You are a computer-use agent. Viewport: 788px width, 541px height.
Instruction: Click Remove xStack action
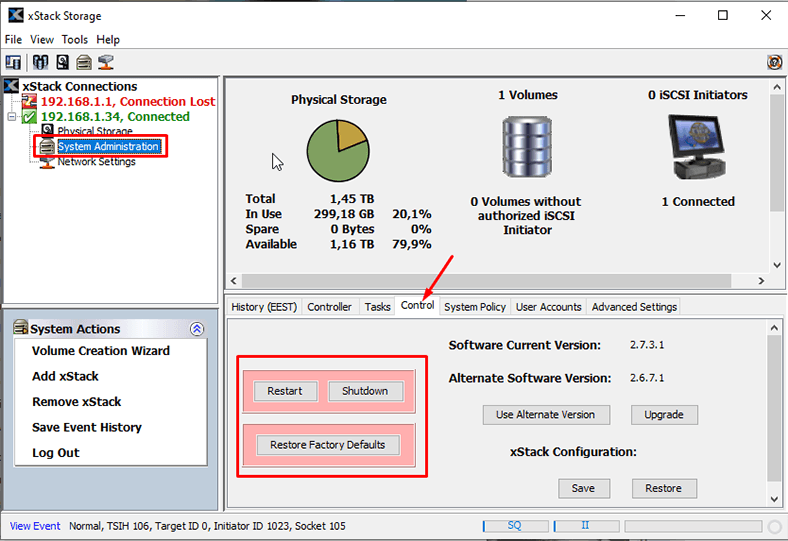(x=76, y=402)
